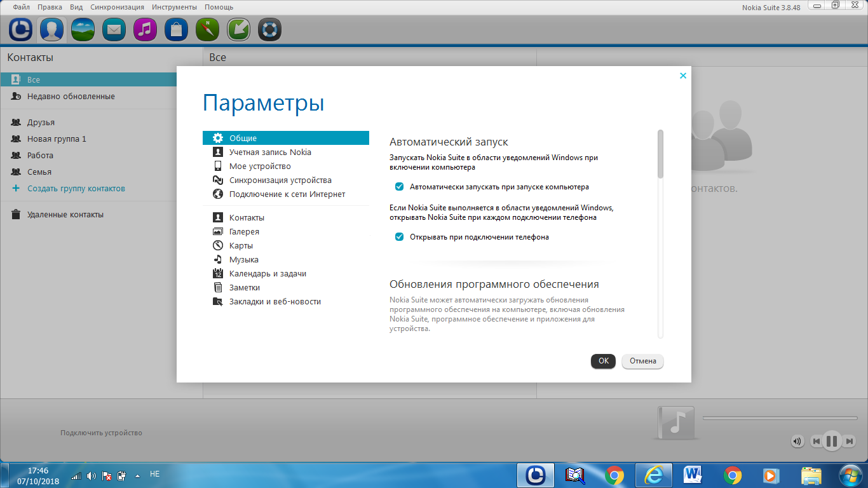The image size is (868, 488).
Task: Select Все in the contacts sidebar
Action: pos(88,79)
